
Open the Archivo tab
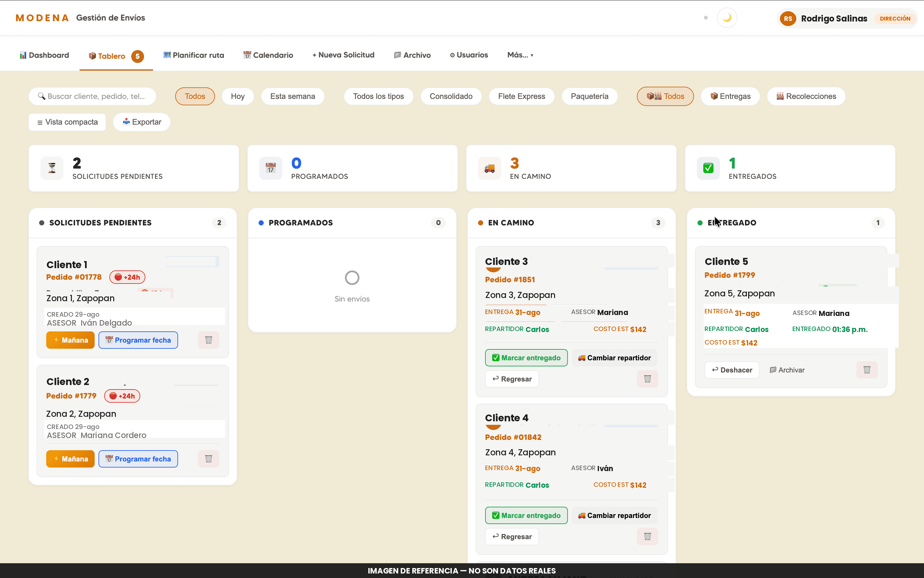[412, 55]
